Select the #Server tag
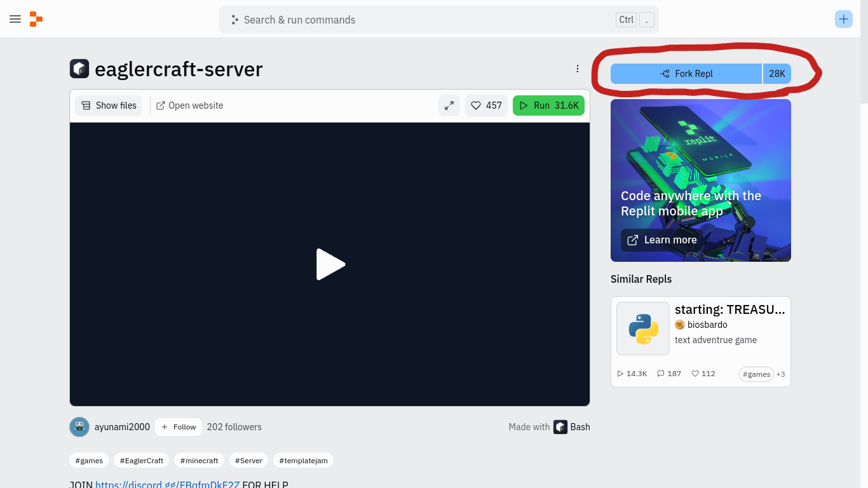 point(248,461)
